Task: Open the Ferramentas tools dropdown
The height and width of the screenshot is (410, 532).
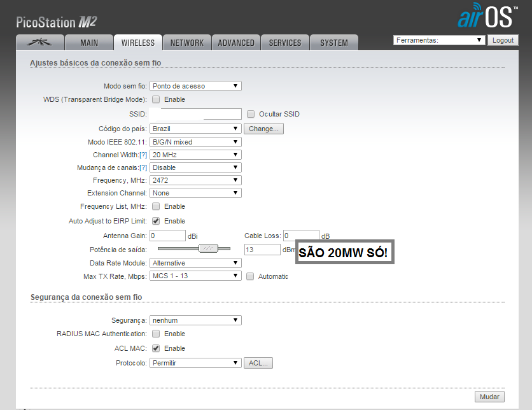Action: pos(439,40)
